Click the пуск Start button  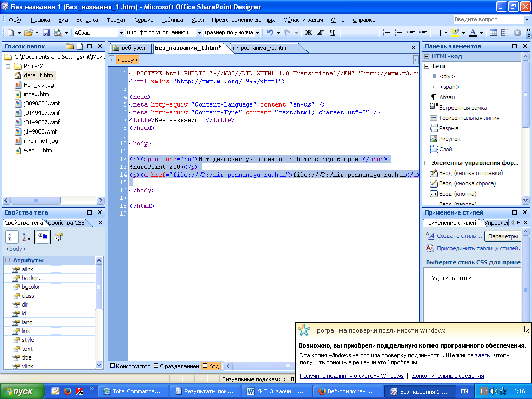(x=22, y=391)
